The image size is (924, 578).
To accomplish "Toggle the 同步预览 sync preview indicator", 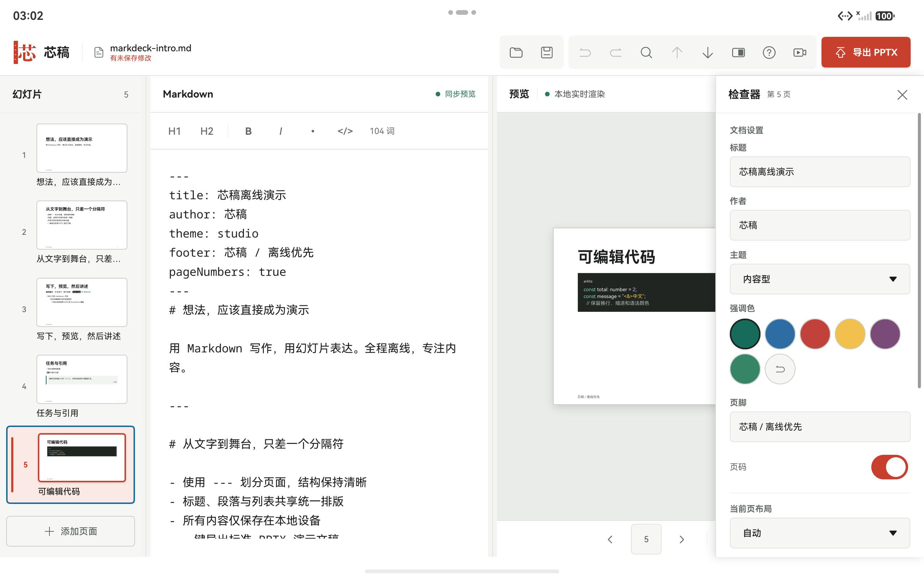I will [x=456, y=94].
